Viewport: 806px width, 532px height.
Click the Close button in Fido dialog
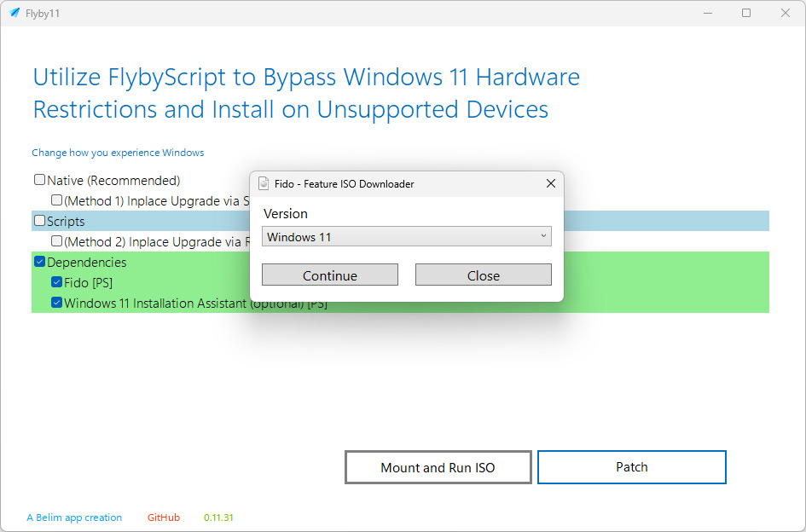pos(484,275)
